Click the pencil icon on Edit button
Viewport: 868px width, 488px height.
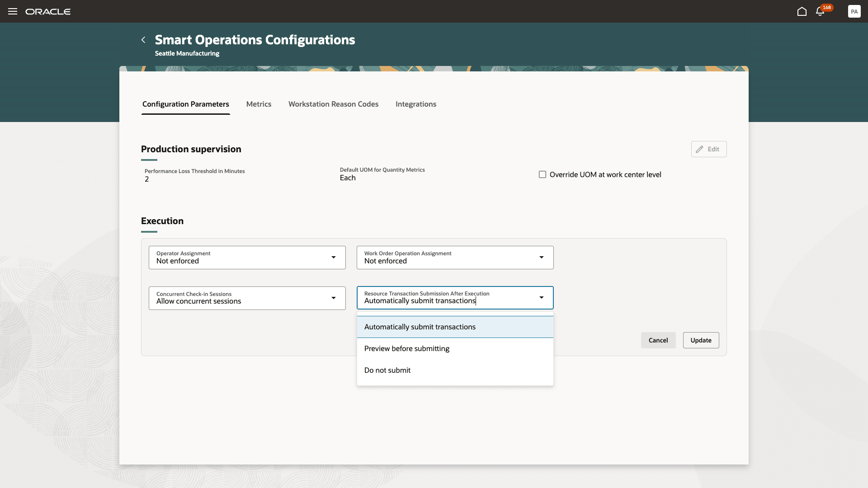699,149
